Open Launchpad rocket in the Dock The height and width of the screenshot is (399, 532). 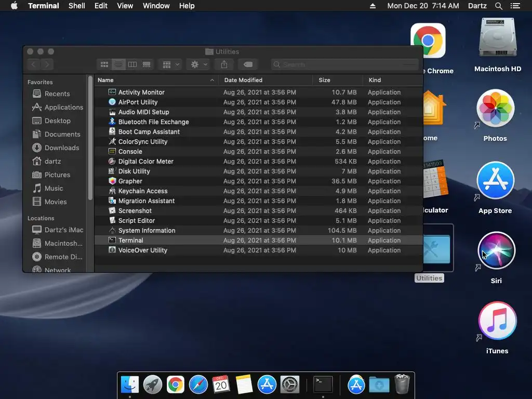click(152, 385)
